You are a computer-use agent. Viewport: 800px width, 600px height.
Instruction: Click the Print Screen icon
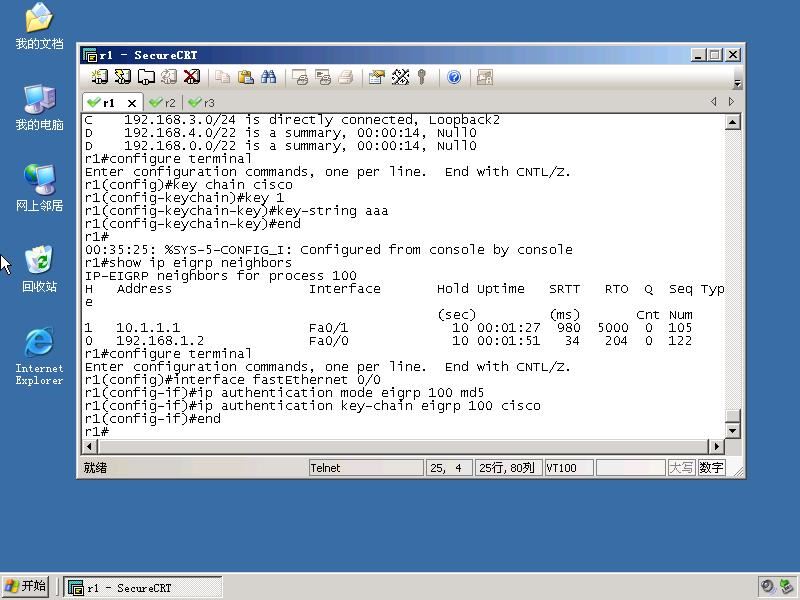pyautogui.click(x=299, y=77)
